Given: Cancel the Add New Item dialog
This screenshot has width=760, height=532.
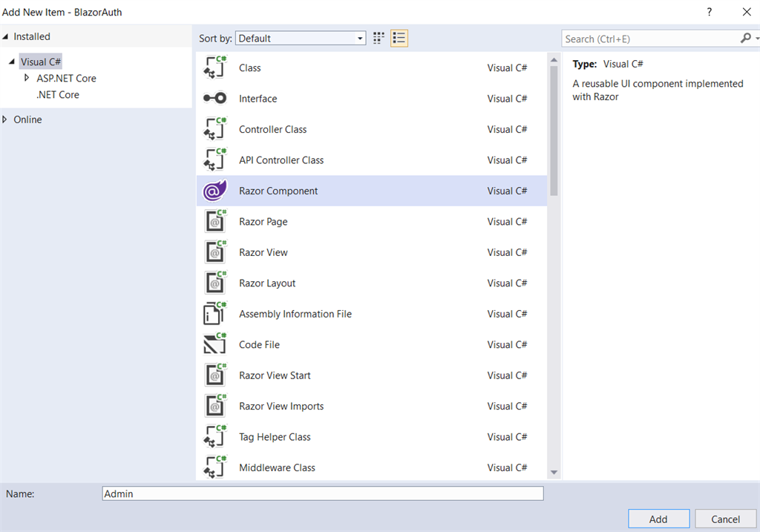Looking at the screenshot, I should click(726, 518).
